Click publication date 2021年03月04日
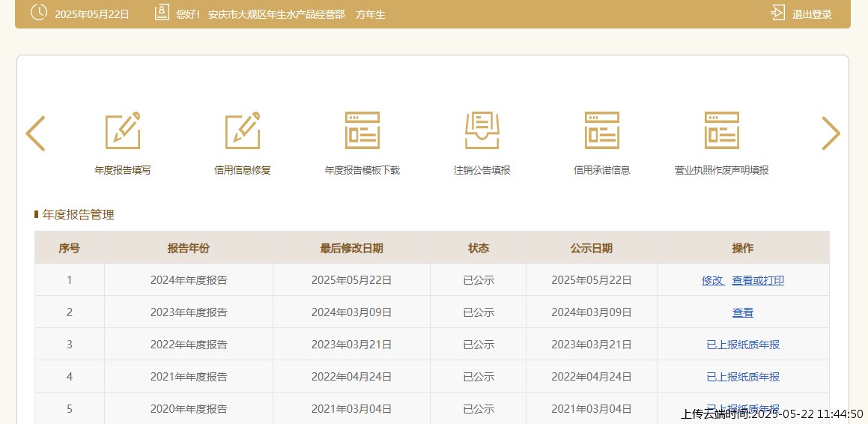868x424 pixels. point(591,408)
